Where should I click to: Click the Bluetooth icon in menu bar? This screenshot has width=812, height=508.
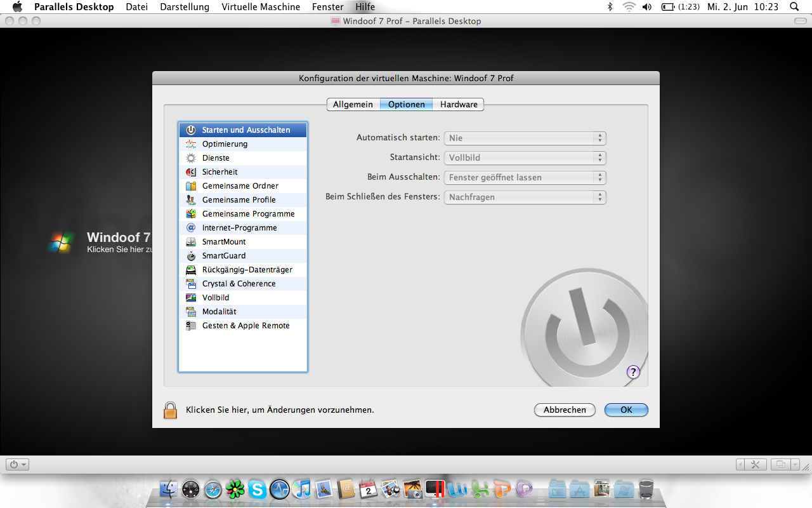[x=610, y=7]
